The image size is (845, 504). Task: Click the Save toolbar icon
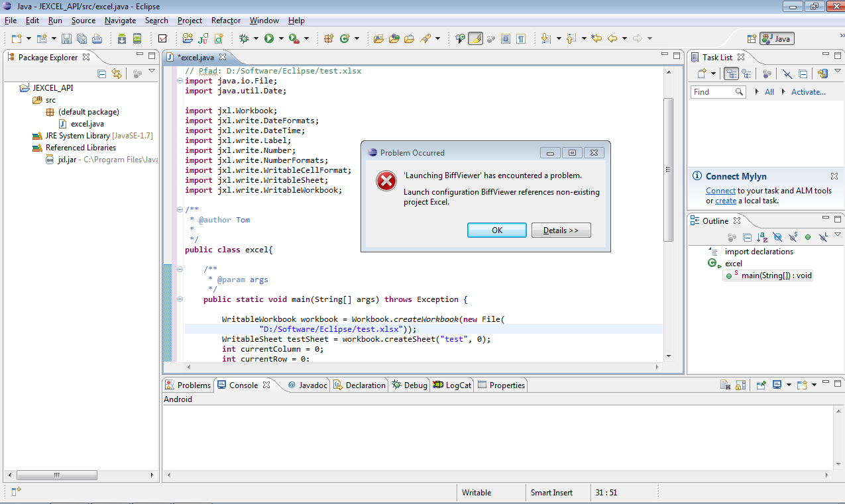pos(66,38)
